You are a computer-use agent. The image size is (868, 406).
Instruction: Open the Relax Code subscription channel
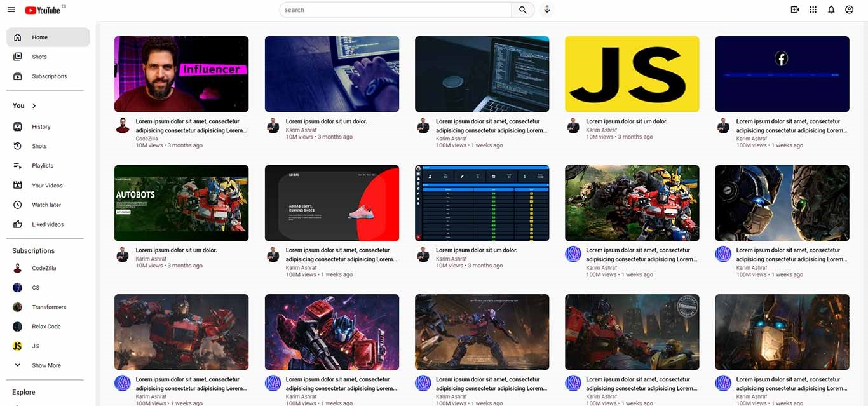[46, 327]
